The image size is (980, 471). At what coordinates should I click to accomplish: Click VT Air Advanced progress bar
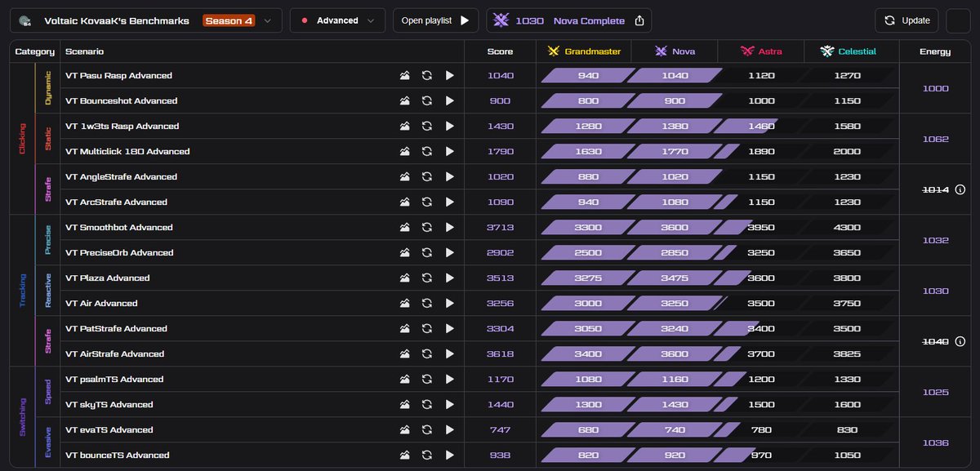(x=718, y=304)
